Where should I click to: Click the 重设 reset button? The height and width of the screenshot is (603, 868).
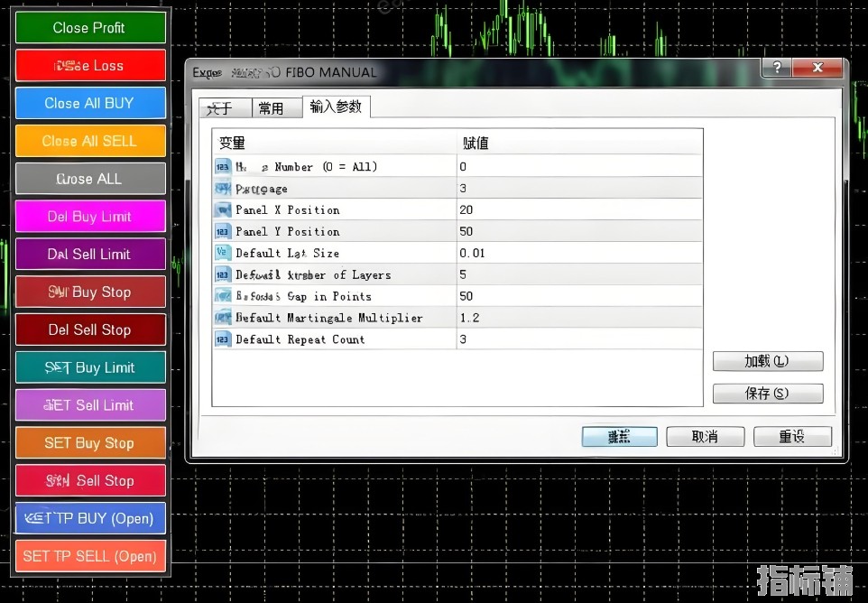pos(791,437)
